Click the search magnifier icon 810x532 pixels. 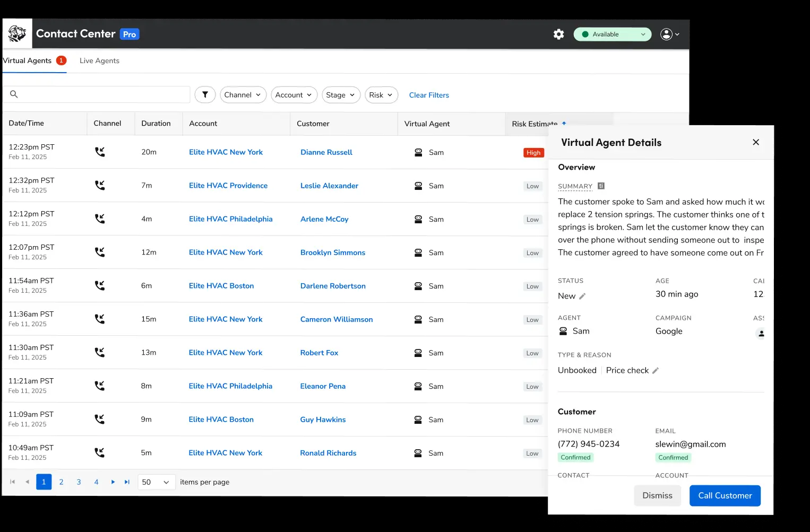pos(14,94)
